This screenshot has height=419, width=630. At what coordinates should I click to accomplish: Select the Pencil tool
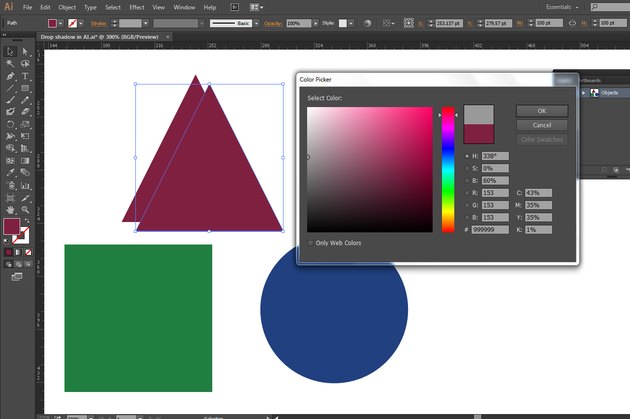(x=25, y=100)
